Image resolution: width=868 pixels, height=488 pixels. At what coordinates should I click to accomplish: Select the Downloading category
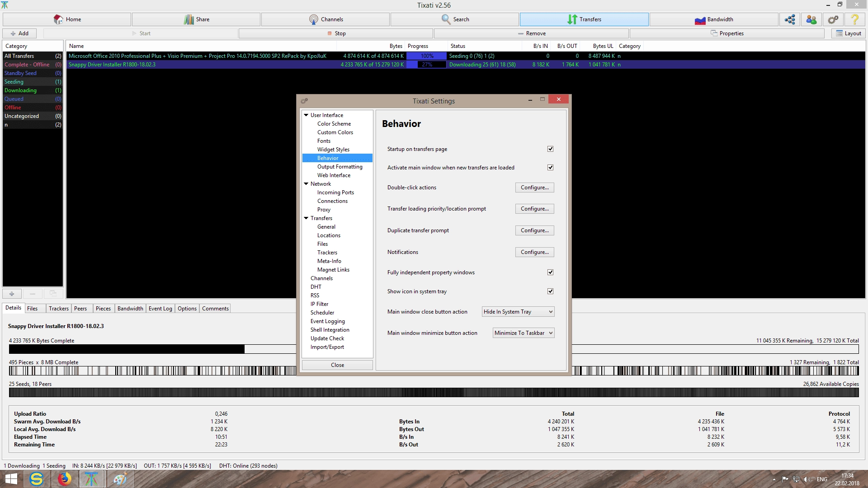[33, 90]
